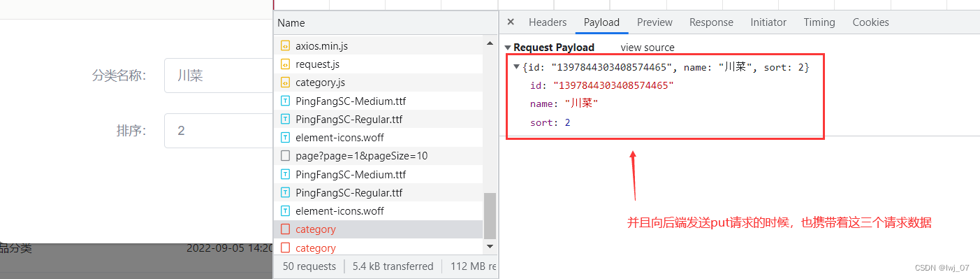This screenshot has width=980, height=279.
Task: Click the category.js script icon
Action: coord(285,83)
